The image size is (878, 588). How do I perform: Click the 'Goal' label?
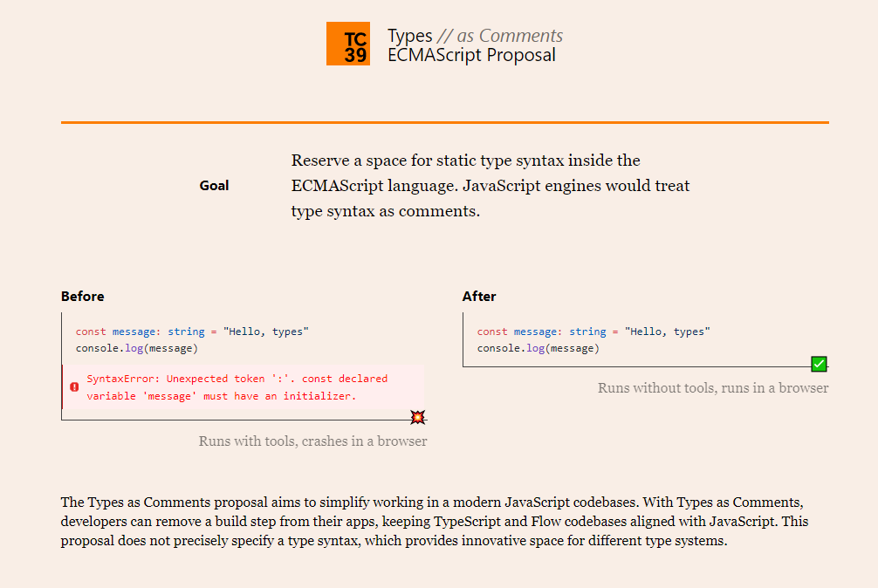tap(214, 186)
